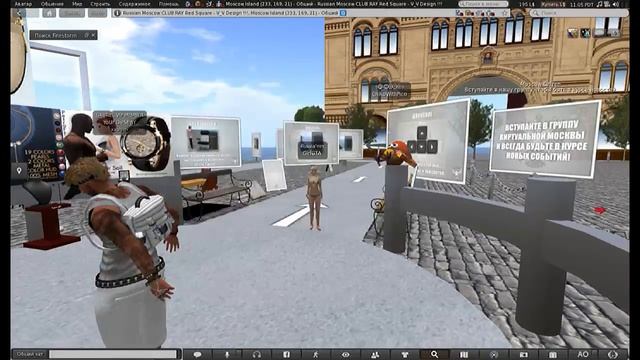640x360 pixels.
Task: Click the small red arrow marker
Action: (599, 210)
